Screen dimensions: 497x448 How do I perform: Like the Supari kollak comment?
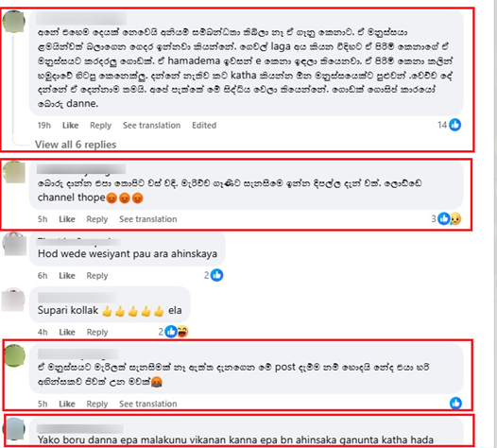(67, 332)
